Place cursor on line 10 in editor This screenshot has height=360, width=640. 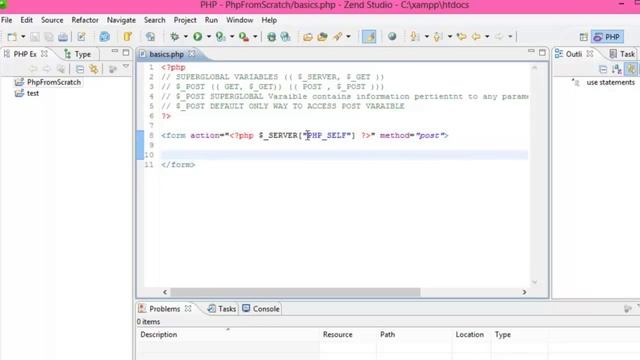[x=344, y=155]
